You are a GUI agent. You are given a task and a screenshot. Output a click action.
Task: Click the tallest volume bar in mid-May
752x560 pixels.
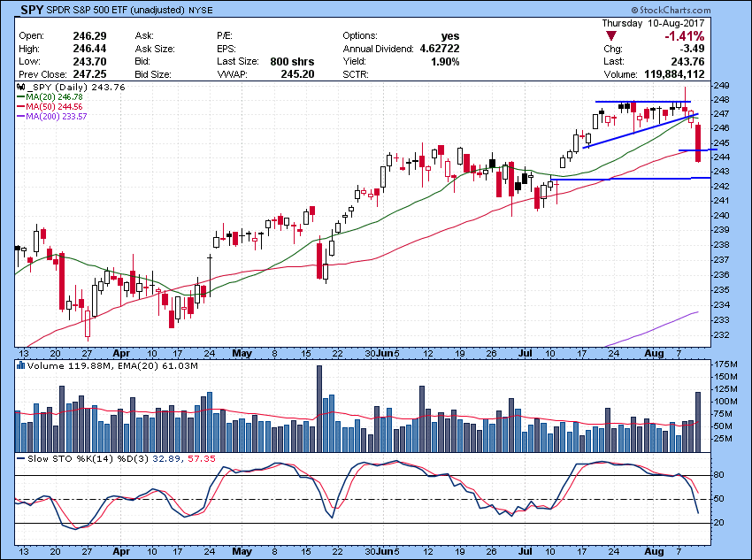(x=319, y=409)
